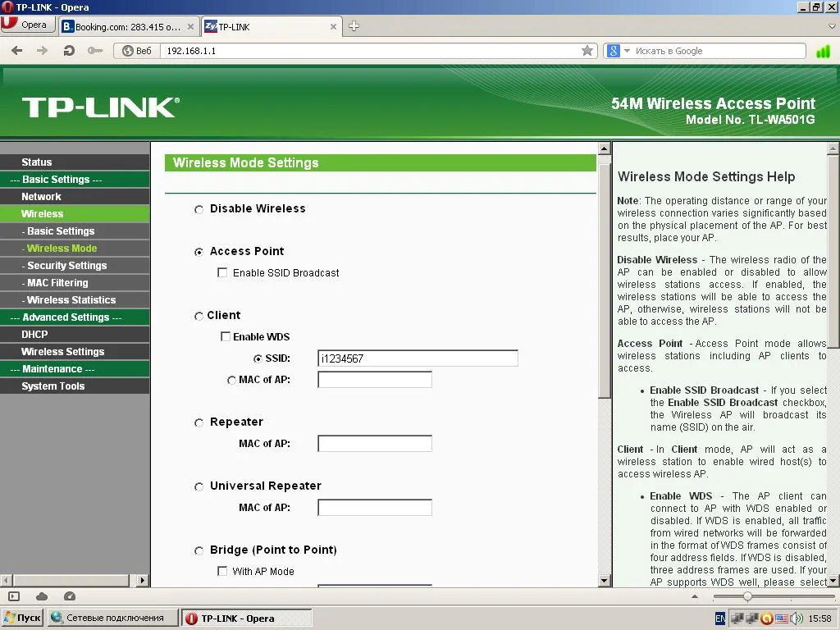Image resolution: width=840 pixels, height=630 pixels.
Task: Open the closed tabs dropdown arrow
Action: pos(832,26)
